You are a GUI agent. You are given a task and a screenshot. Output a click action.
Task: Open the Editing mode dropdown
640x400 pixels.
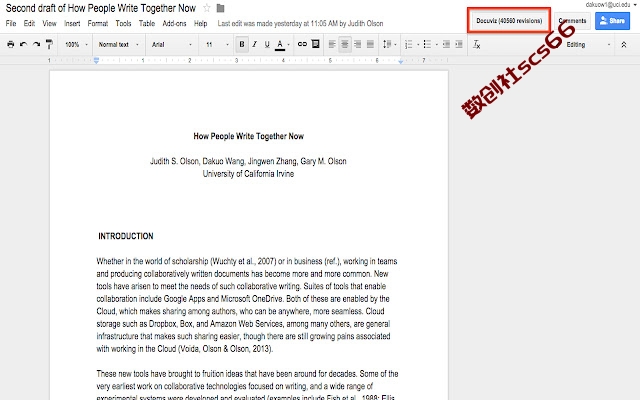coord(588,44)
